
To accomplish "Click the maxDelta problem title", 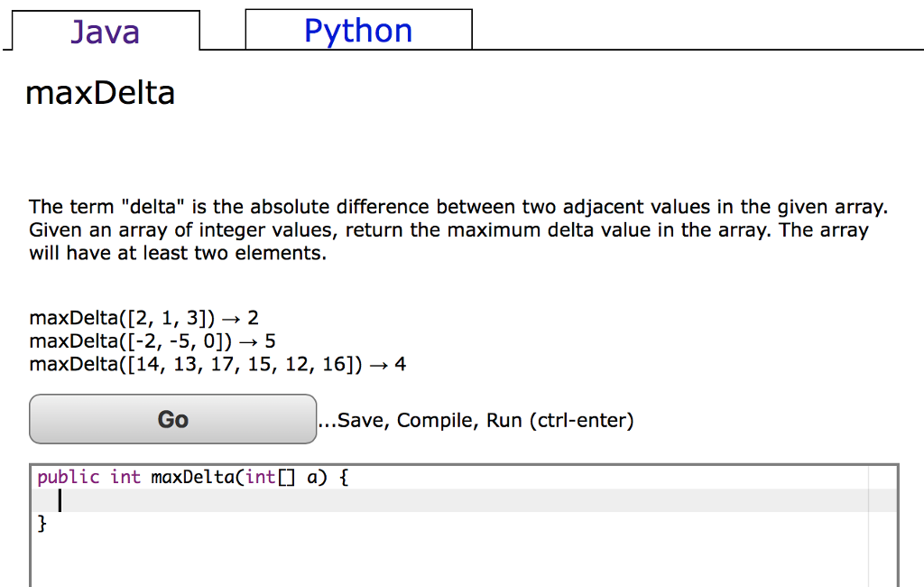I will pyautogui.click(x=99, y=92).
